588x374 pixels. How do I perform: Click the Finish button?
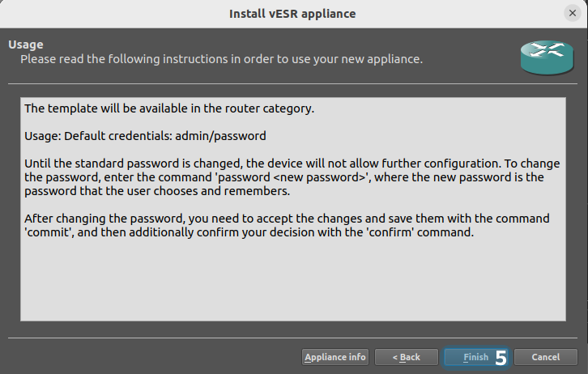(x=475, y=357)
